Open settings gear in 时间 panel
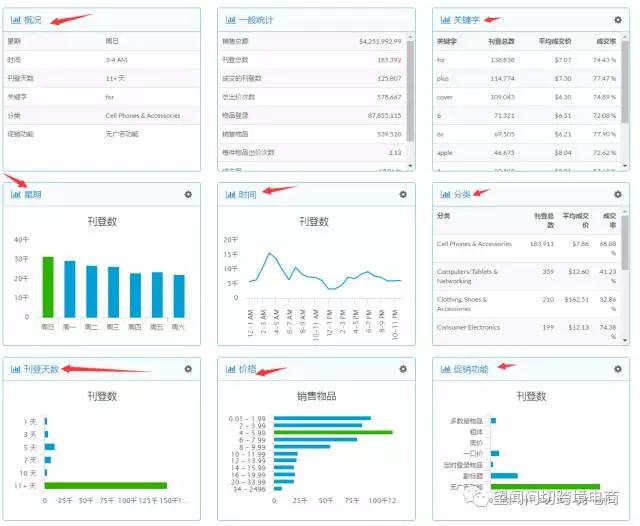Image resolution: width=640 pixels, height=526 pixels. [403, 194]
